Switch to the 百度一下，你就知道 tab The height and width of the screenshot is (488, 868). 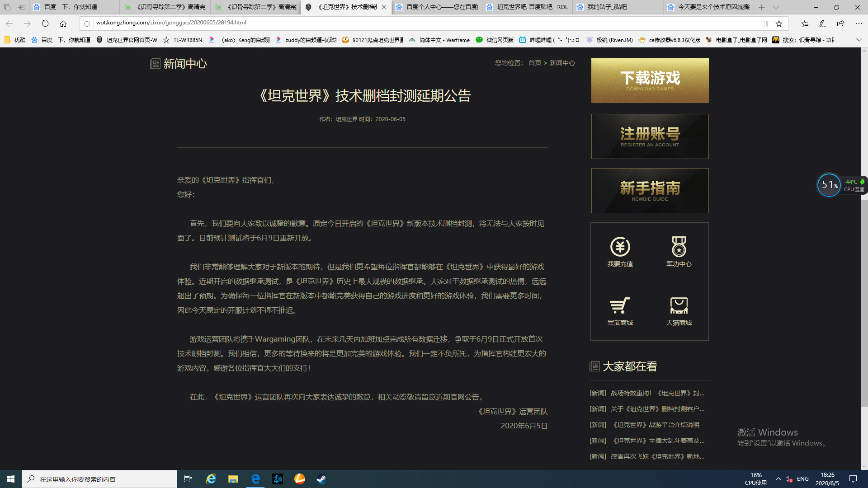(x=75, y=7)
